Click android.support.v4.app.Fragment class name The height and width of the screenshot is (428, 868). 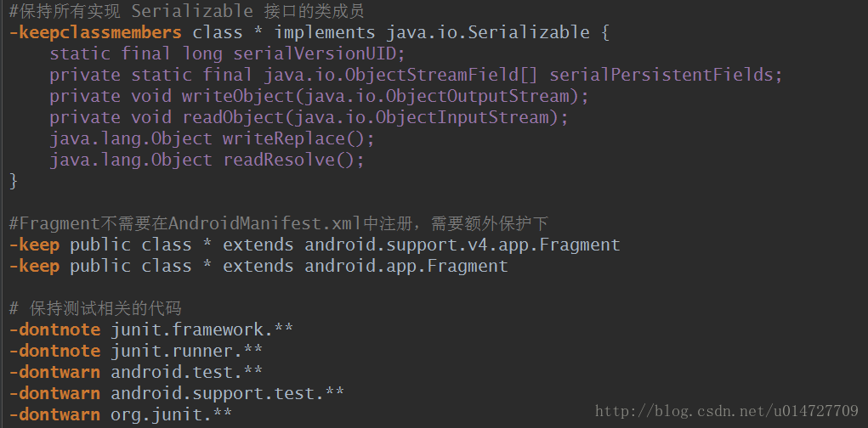(462, 245)
